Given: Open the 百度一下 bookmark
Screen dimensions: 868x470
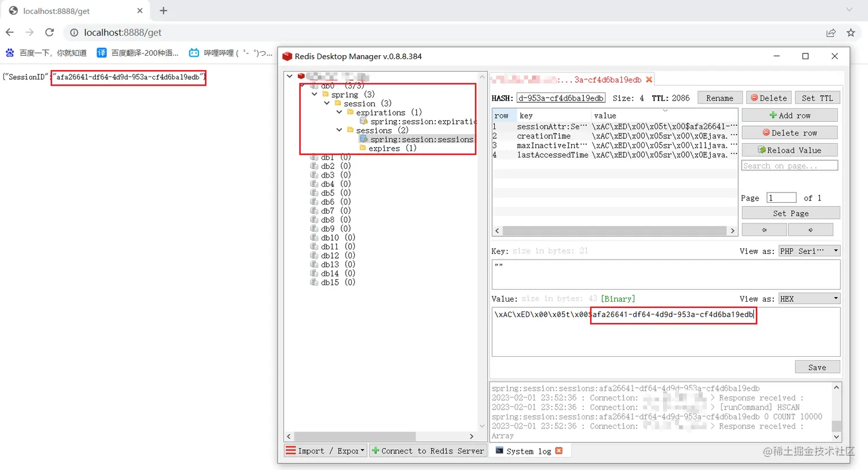Looking at the screenshot, I should tap(46, 53).
